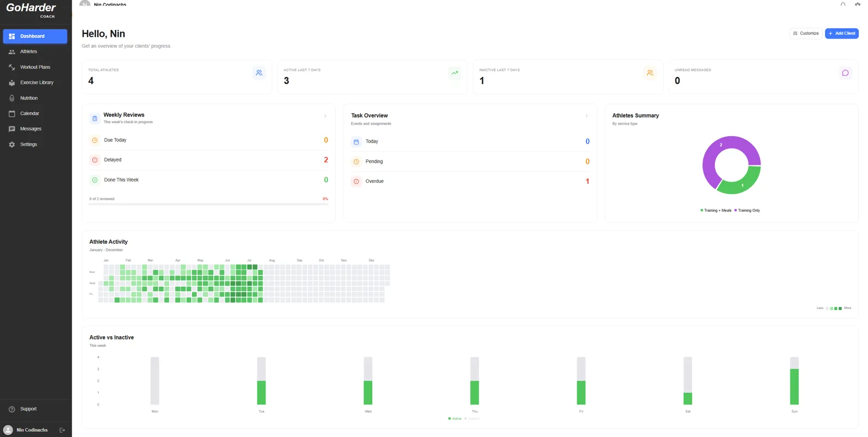The height and width of the screenshot is (437, 868).
Task: Click the Total Athletes people icon
Action: pyautogui.click(x=259, y=73)
